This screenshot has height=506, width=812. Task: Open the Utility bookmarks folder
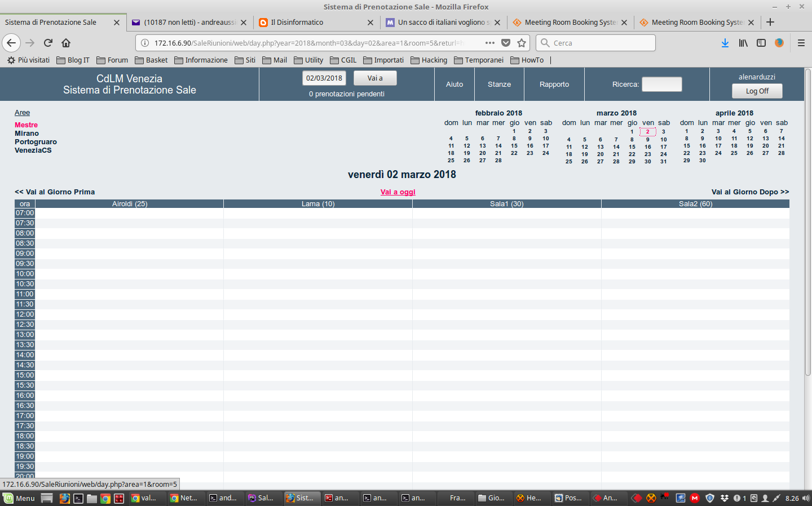point(308,60)
